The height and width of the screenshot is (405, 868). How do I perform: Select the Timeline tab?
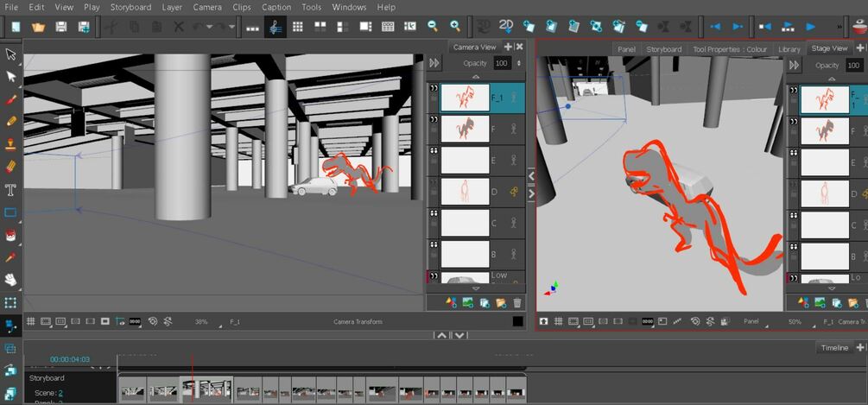click(834, 347)
